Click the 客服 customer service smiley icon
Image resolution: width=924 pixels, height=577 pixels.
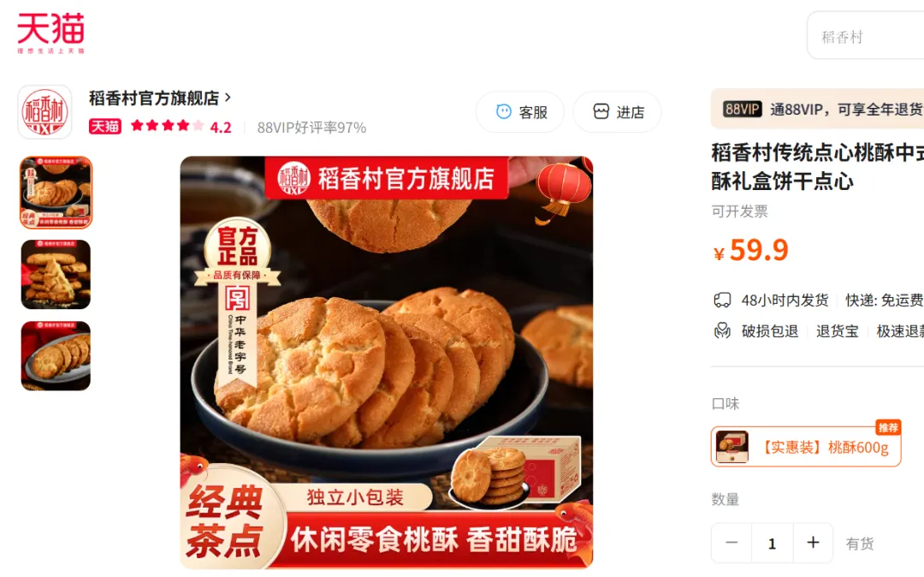point(504,111)
